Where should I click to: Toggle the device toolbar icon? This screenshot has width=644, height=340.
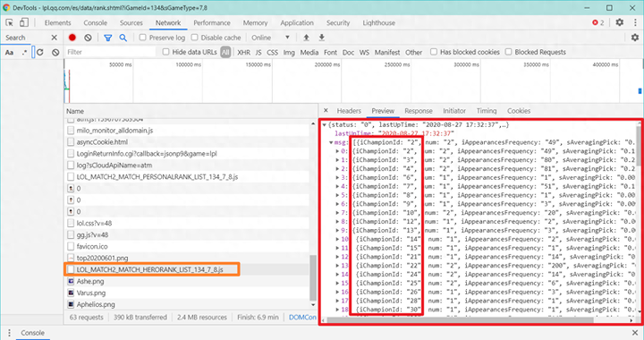pos(24,22)
